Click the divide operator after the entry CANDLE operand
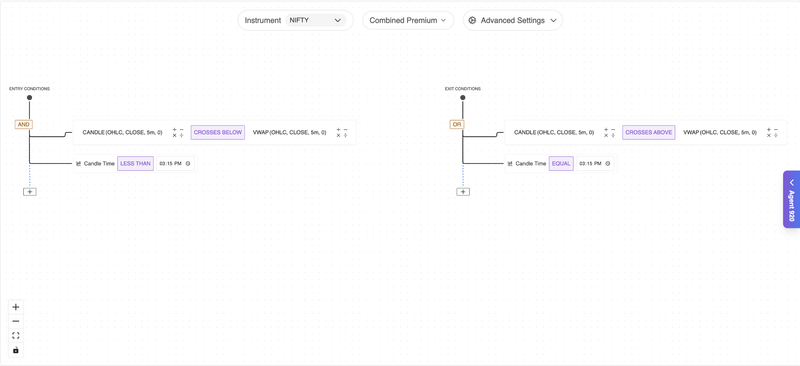This screenshot has height=366, width=800. [x=182, y=136]
